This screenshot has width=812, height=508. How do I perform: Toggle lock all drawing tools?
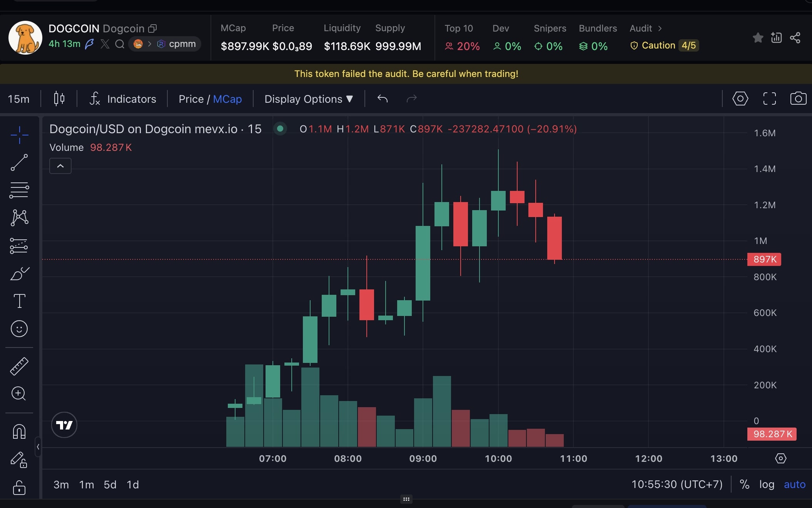click(19, 487)
